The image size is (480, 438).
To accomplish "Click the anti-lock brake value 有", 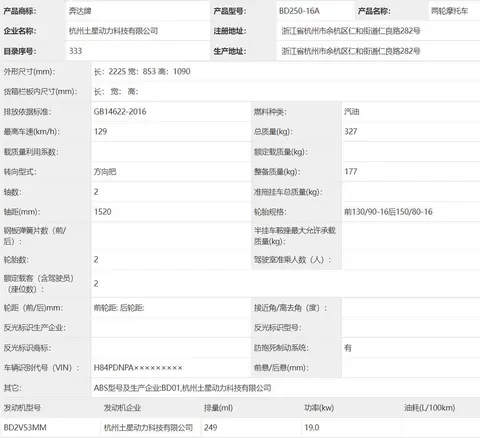I will 348,348.
